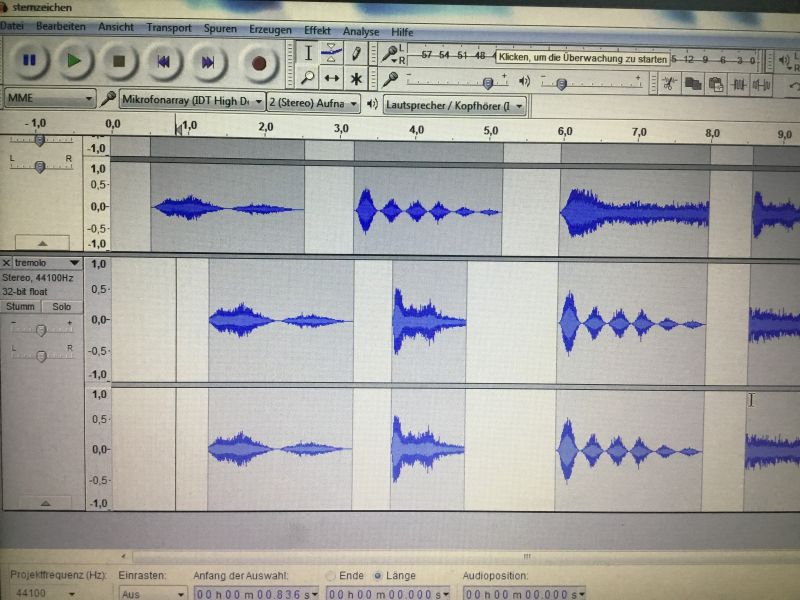Screen dimensions: 800x600
Task: Open the tremolo track name dropdown
Action: click(74, 263)
